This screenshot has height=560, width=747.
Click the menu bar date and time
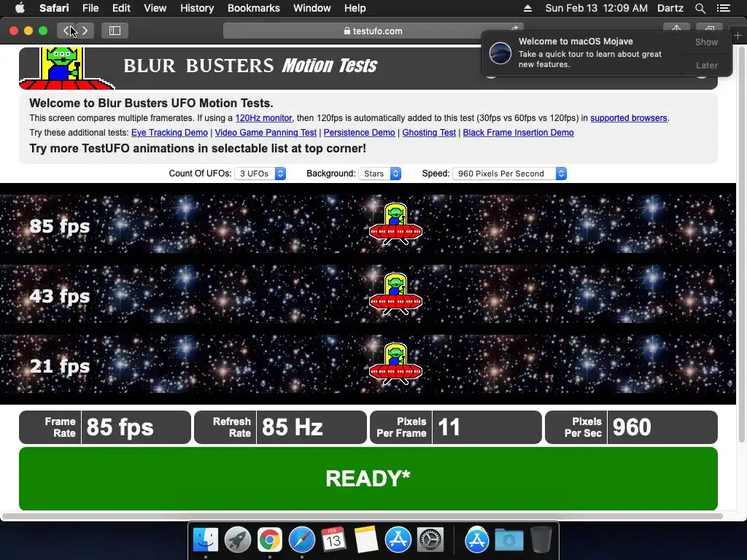[x=596, y=8]
